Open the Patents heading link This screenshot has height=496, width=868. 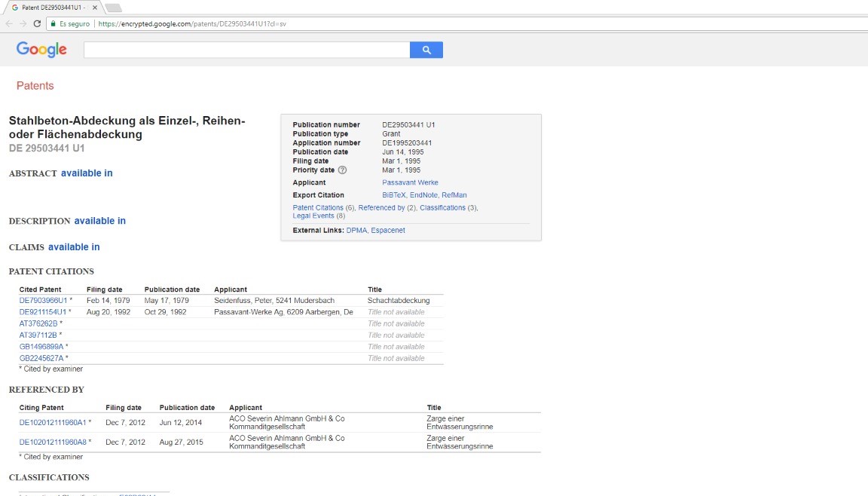(35, 86)
